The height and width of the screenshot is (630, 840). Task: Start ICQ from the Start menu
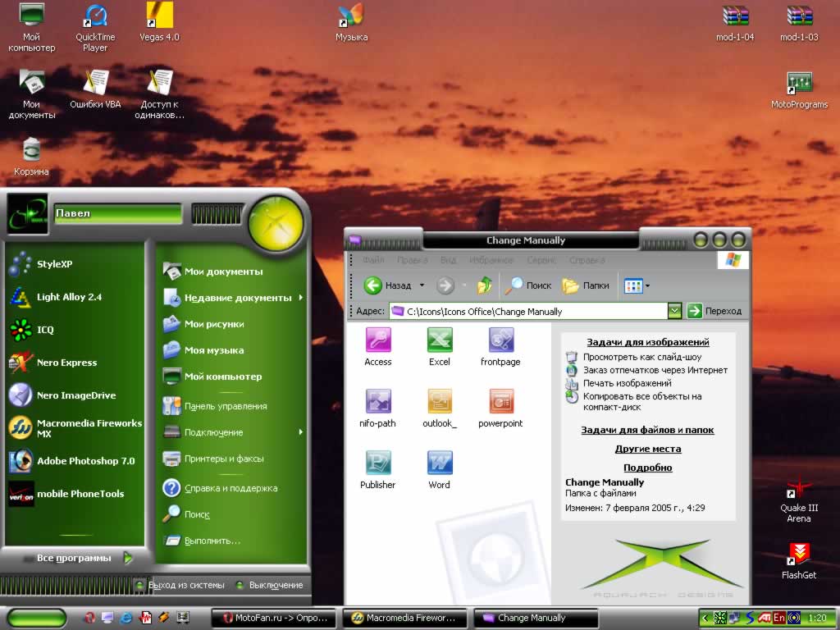click(x=32, y=330)
